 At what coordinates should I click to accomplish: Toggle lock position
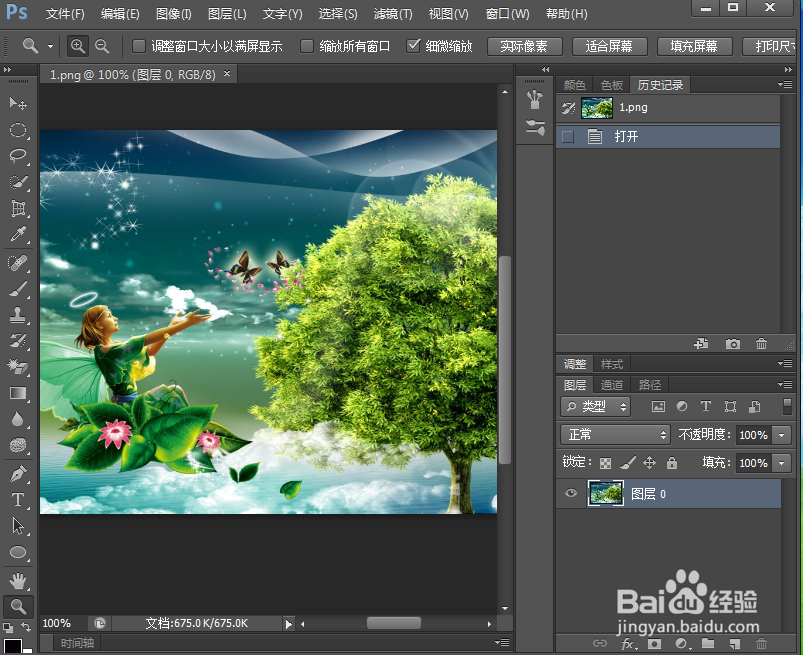pos(649,463)
